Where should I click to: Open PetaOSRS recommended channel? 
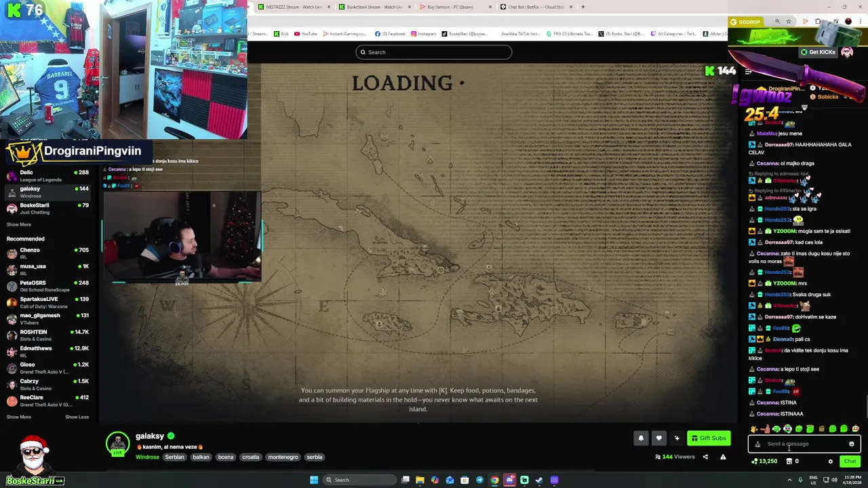pos(47,285)
